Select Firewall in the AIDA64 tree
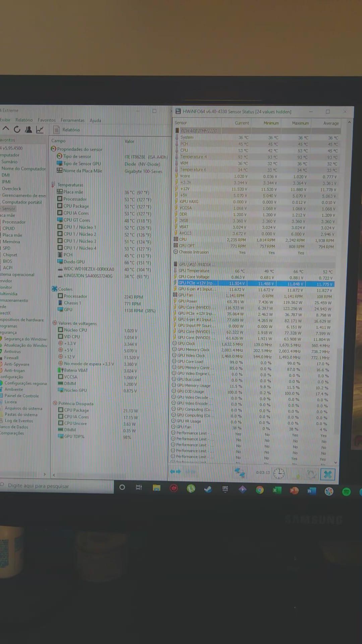362x644 pixels. click(x=11, y=358)
